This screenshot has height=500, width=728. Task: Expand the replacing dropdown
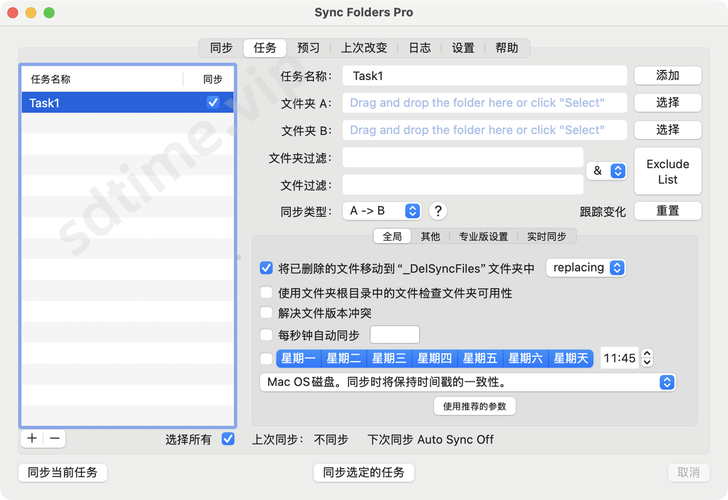[587, 268]
